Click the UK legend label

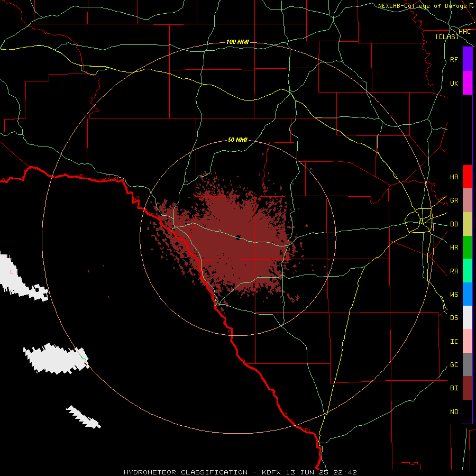pyautogui.click(x=454, y=83)
